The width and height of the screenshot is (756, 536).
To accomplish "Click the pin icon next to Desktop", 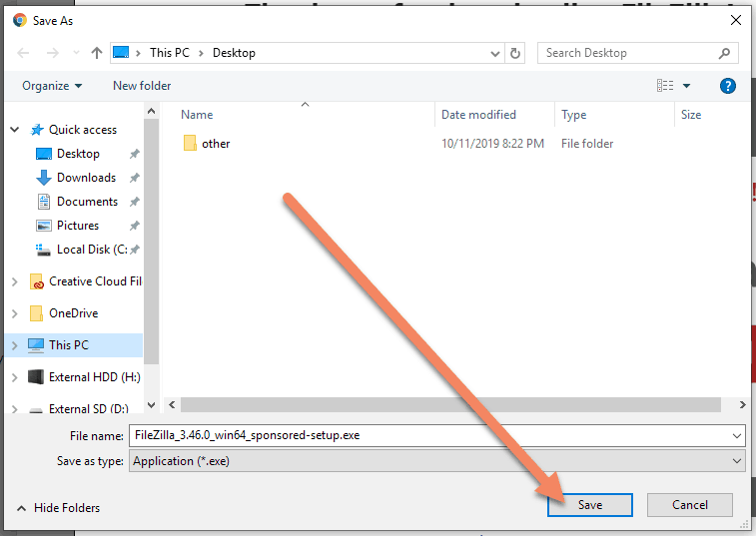I will [135, 154].
